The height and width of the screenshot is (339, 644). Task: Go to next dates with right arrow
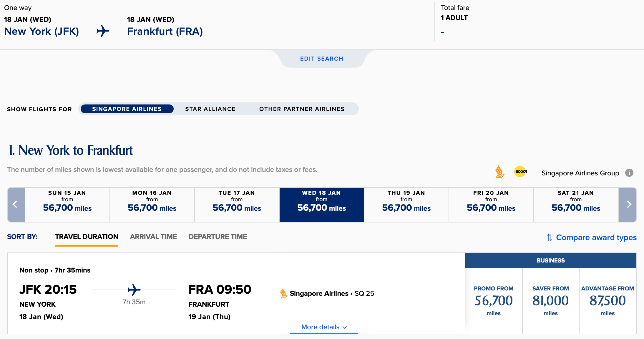click(628, 205)
